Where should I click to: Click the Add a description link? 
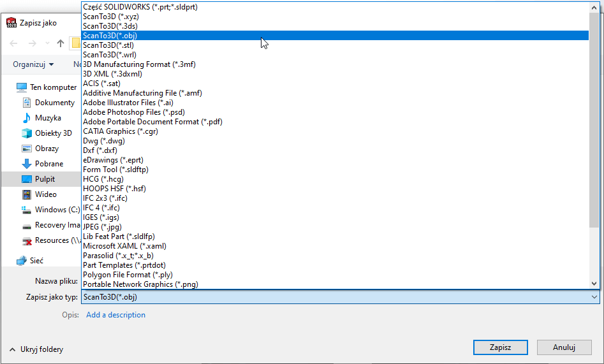click(115, 315)
